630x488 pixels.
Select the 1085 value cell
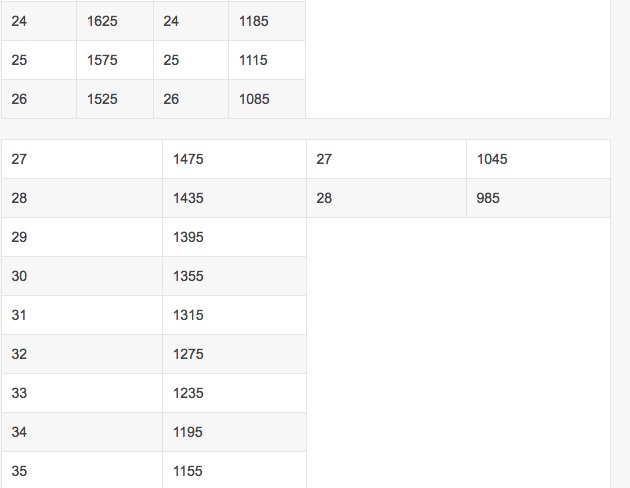pyautogui.click(x=266, y=99)
